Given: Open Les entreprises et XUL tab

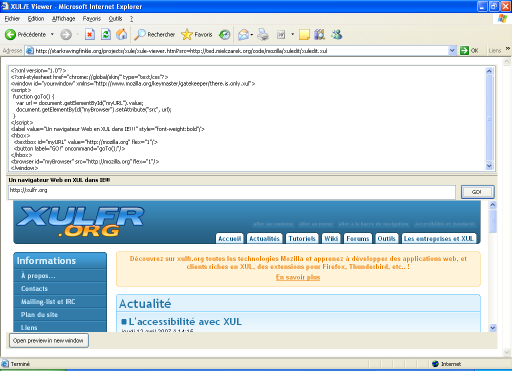Looking at the screenshot, I should coord(438,238).
